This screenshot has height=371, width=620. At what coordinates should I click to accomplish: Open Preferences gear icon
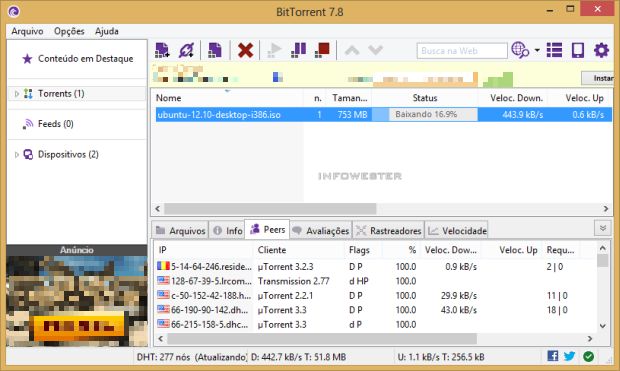coord(601,50)
